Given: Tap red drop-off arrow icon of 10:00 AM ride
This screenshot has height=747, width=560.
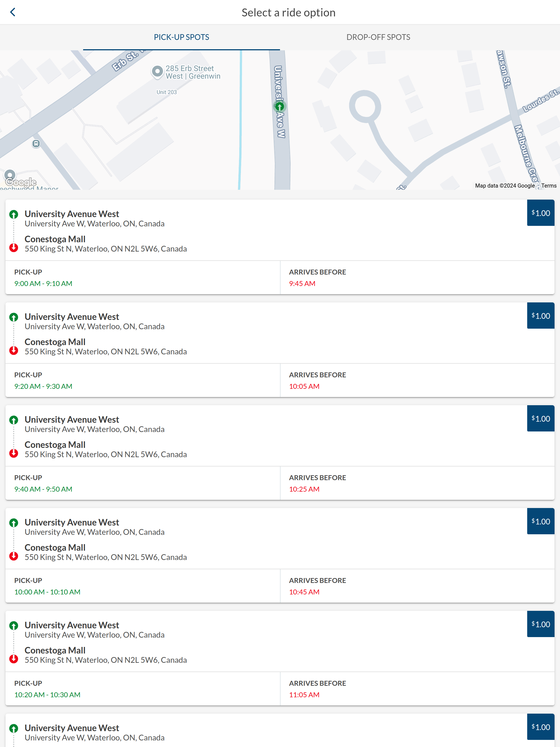Looking at the screenshot, I should pyautogui.click(x=13, y=556).
